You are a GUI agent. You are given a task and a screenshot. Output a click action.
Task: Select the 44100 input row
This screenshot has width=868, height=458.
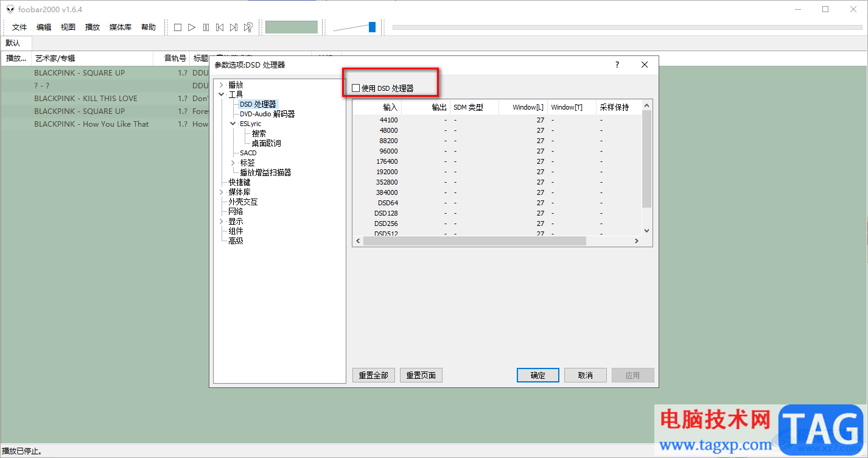497,120
